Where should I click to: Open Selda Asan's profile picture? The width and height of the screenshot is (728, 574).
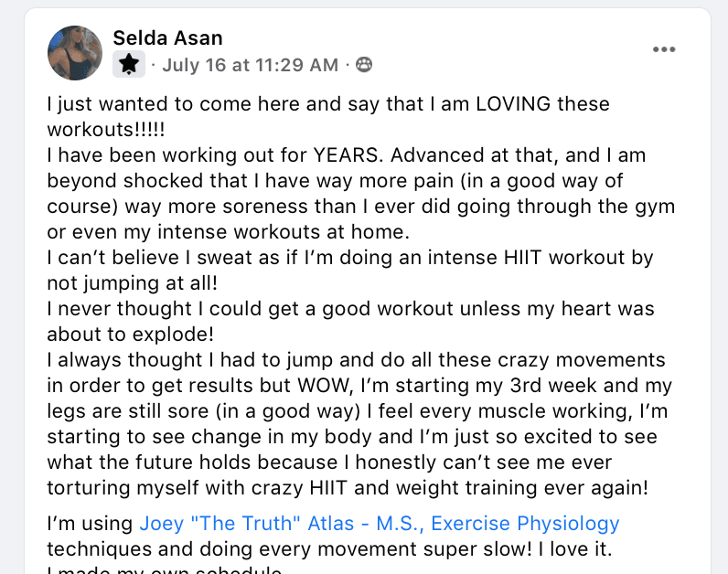click(x=75, y=53)
